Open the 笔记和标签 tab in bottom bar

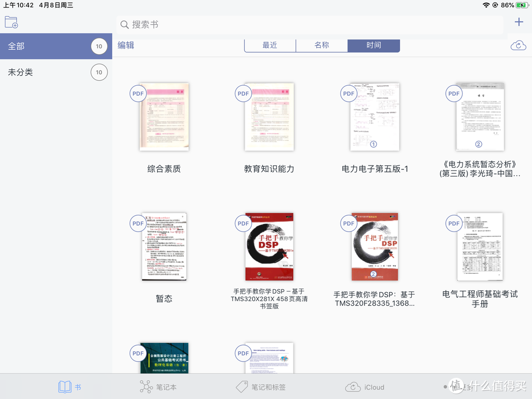261,387
